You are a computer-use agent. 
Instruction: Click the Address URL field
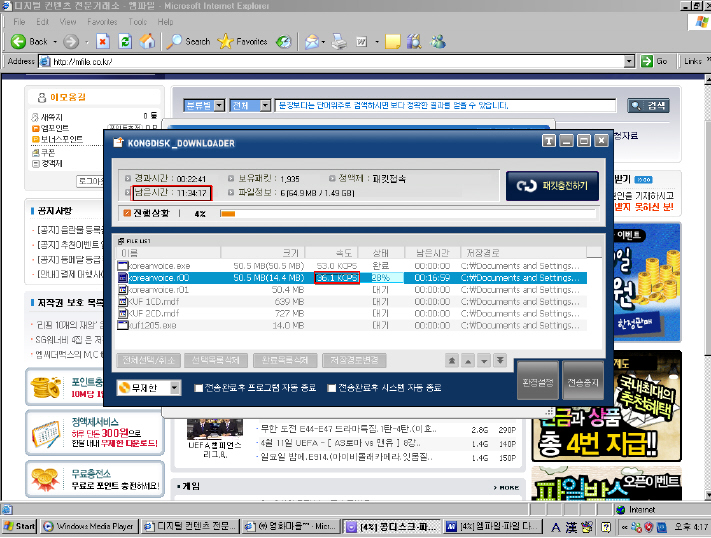(337, 61)
